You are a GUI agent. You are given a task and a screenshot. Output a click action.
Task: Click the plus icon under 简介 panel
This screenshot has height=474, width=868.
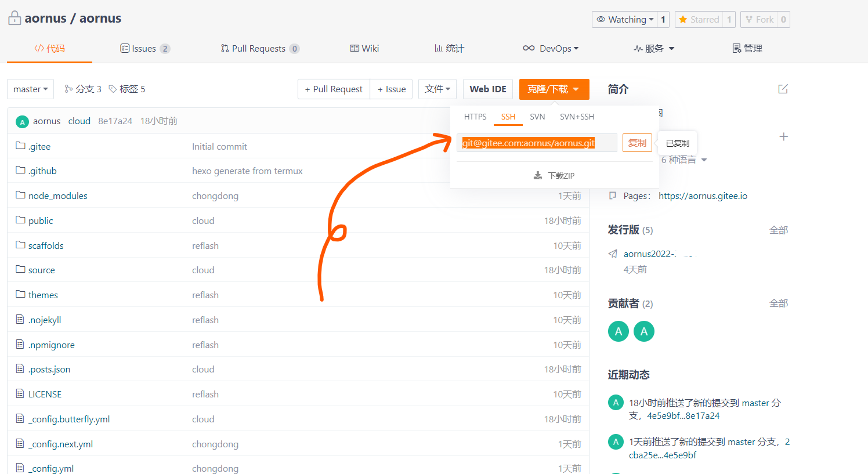(783, 137)
